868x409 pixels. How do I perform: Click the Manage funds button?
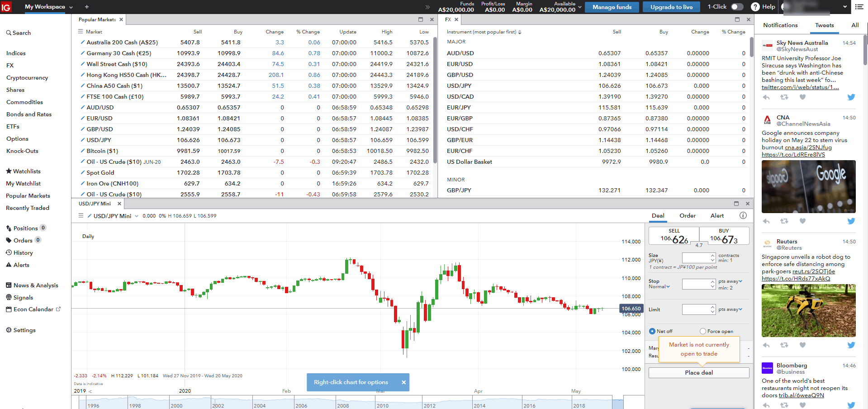612,7
